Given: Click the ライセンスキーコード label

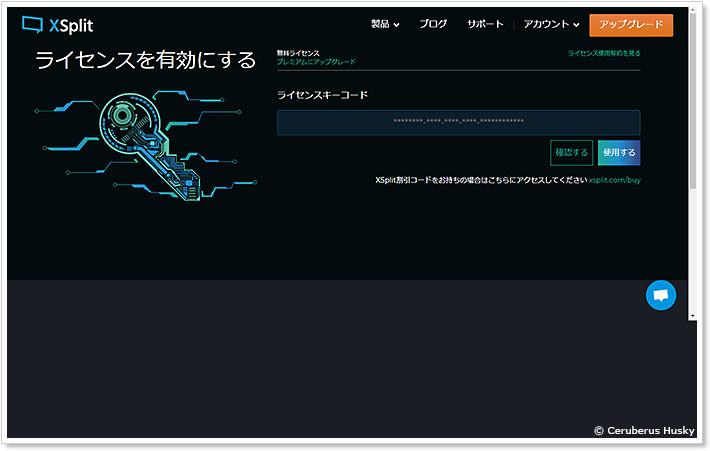Looking at the screenshot, I should click(x=322, y=95).
